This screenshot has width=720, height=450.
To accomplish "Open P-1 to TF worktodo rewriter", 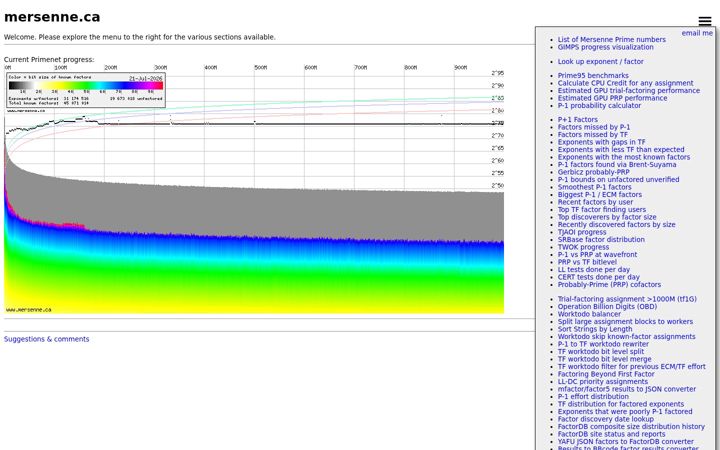I will (x=603, y=344).
